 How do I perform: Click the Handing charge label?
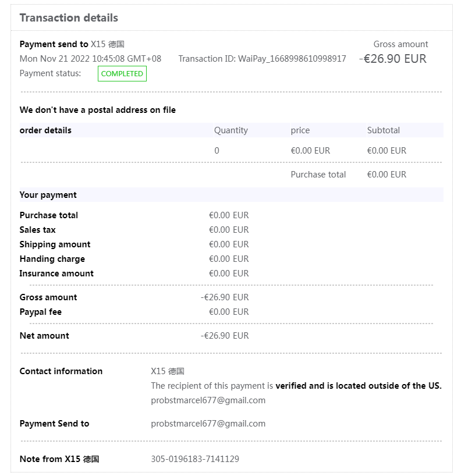[x=52, y=259]
